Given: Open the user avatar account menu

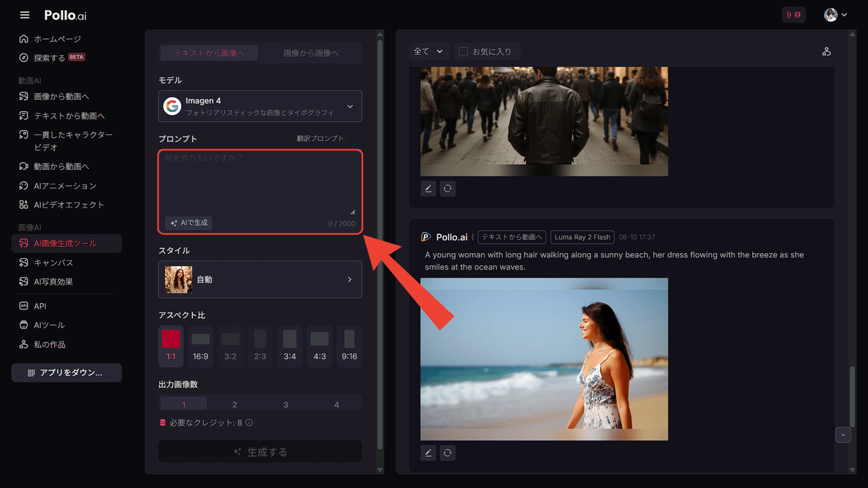Looking at the screenshot, I should point(835,14).
